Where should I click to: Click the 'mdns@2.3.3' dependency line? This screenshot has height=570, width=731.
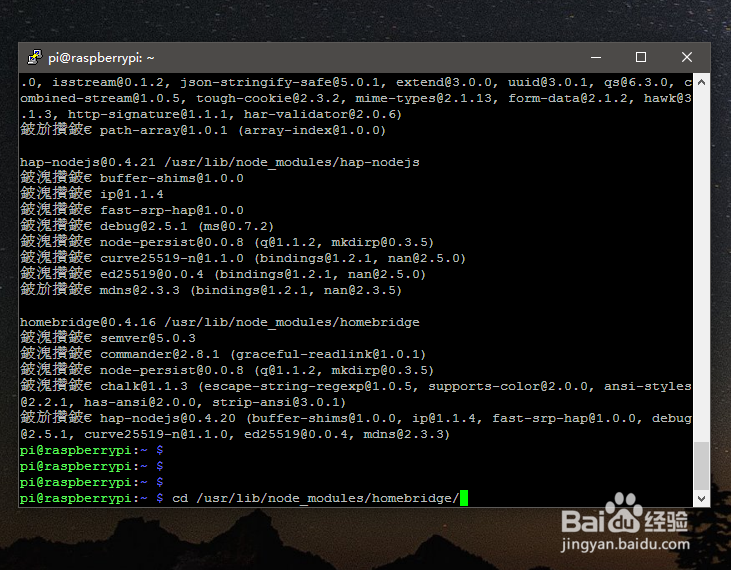coord(250,290)
